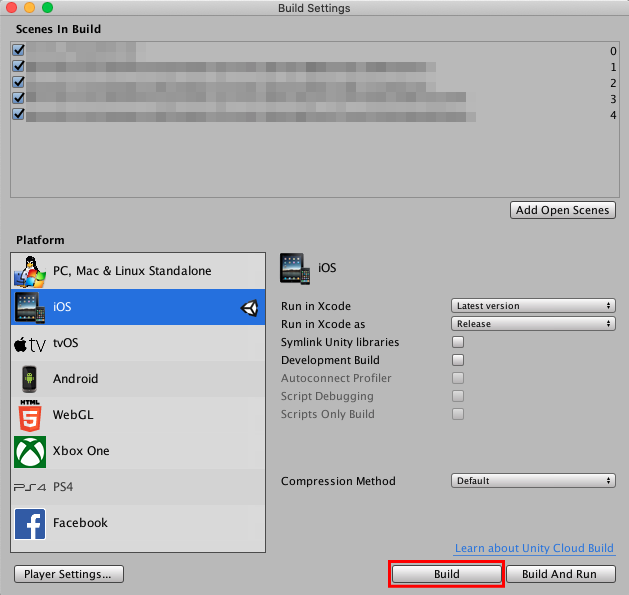Select the Android platform label
The height and width of the screenshot is (595, 629).
coord(75,379)
